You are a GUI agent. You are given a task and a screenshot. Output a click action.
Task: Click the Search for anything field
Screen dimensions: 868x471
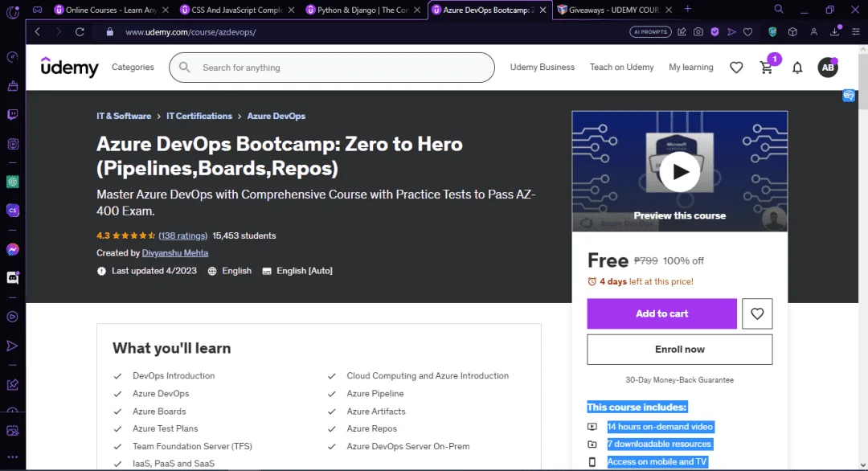pos(332,68)
